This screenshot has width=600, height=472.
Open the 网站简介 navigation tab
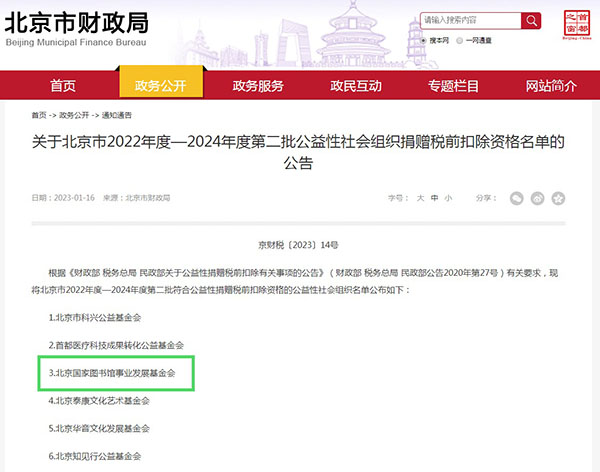tap(551, 86)
